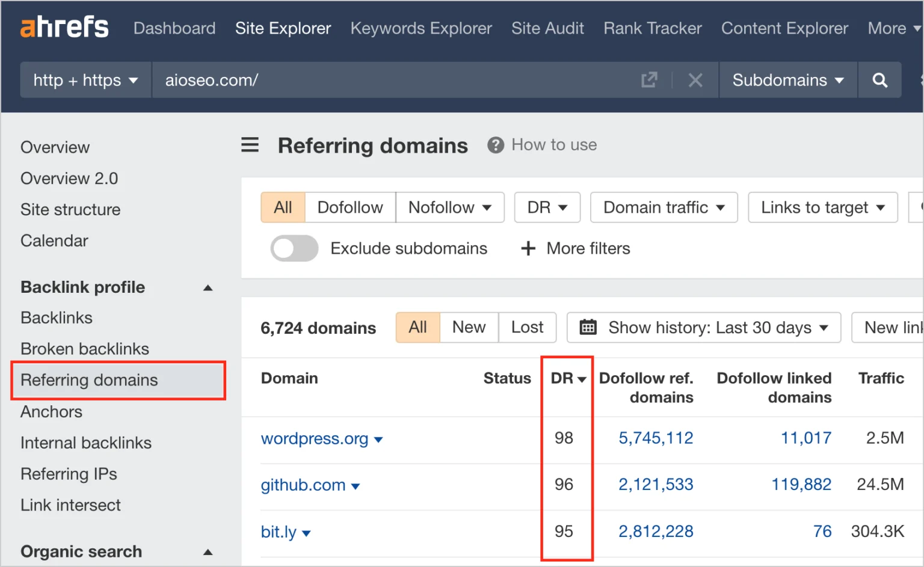Click the ahrefs logo
Viewport: 924px width, 567px height.
pos(64,26)
